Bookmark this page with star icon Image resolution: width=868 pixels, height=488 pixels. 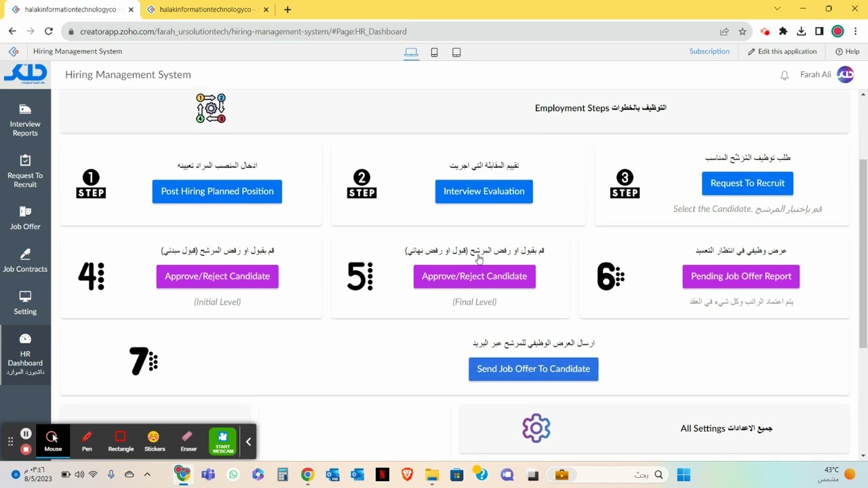point(743,31)
